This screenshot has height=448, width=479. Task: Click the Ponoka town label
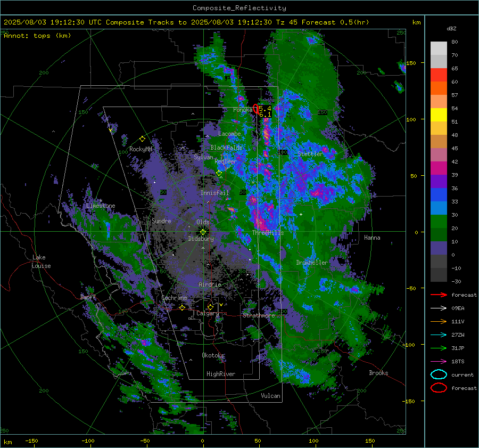[243, 110]
